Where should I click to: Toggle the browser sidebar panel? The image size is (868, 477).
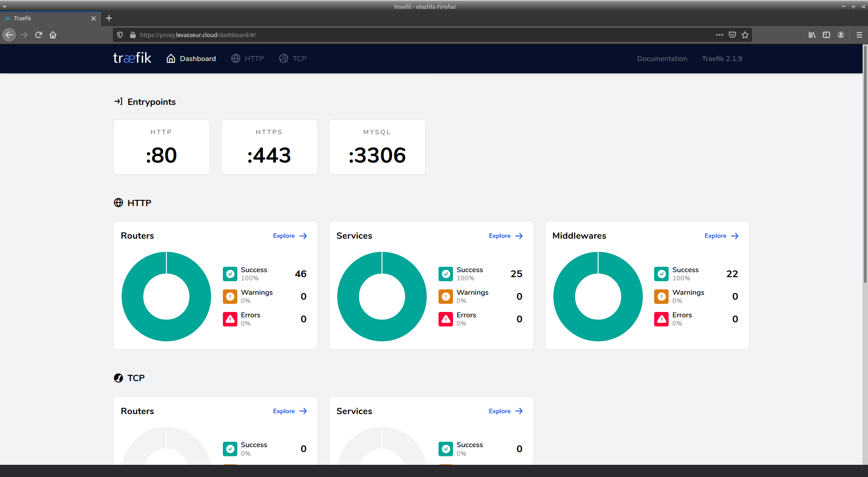[826, 35]
